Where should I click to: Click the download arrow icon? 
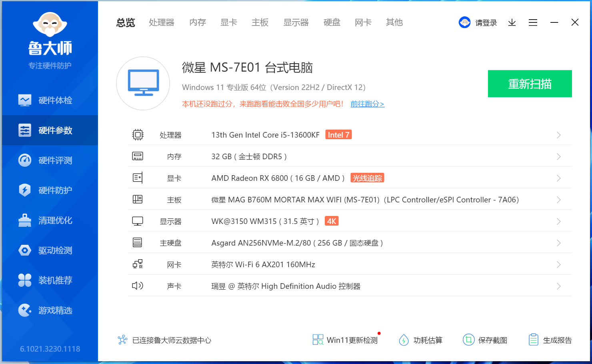[512, 22]
